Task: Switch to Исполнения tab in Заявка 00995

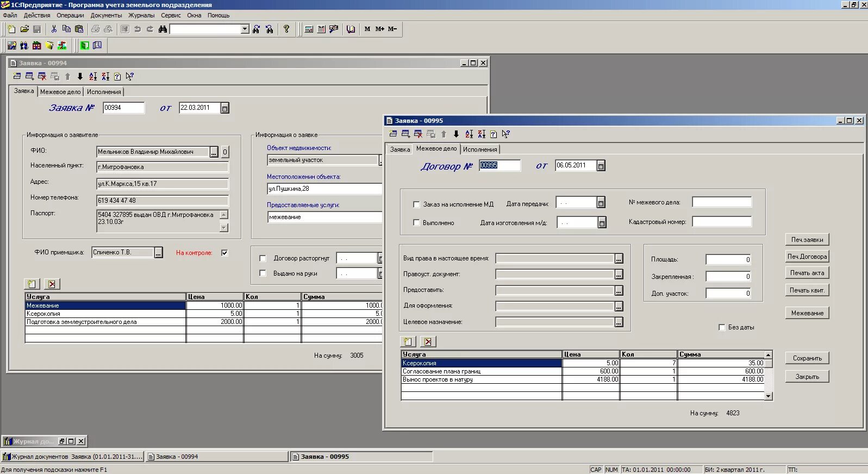Action: (x=480, y=149)
